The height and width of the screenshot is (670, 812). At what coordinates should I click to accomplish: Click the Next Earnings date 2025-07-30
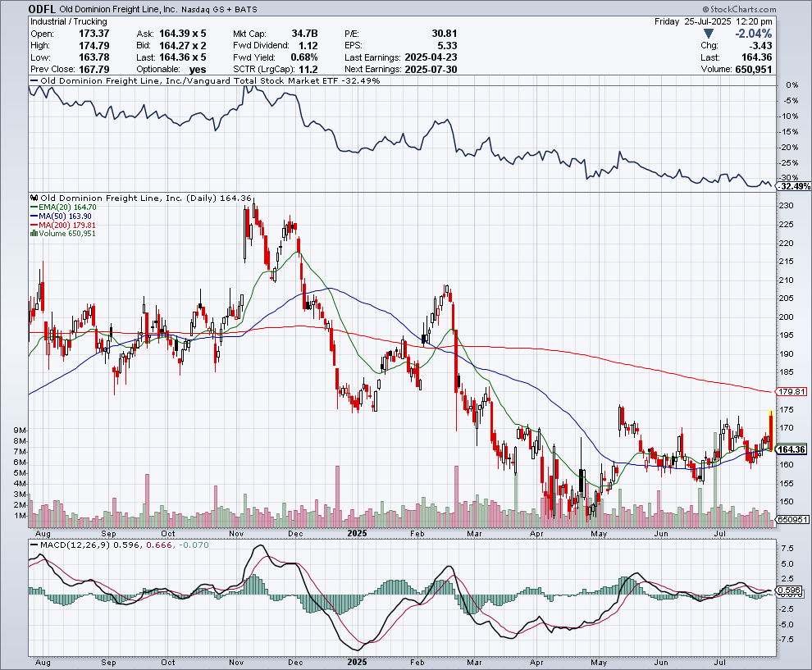pyautogui.click(x=431, y=70)
